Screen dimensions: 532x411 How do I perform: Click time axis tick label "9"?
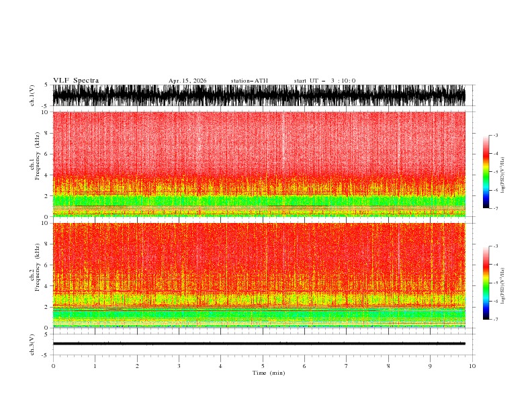(430, 366)
